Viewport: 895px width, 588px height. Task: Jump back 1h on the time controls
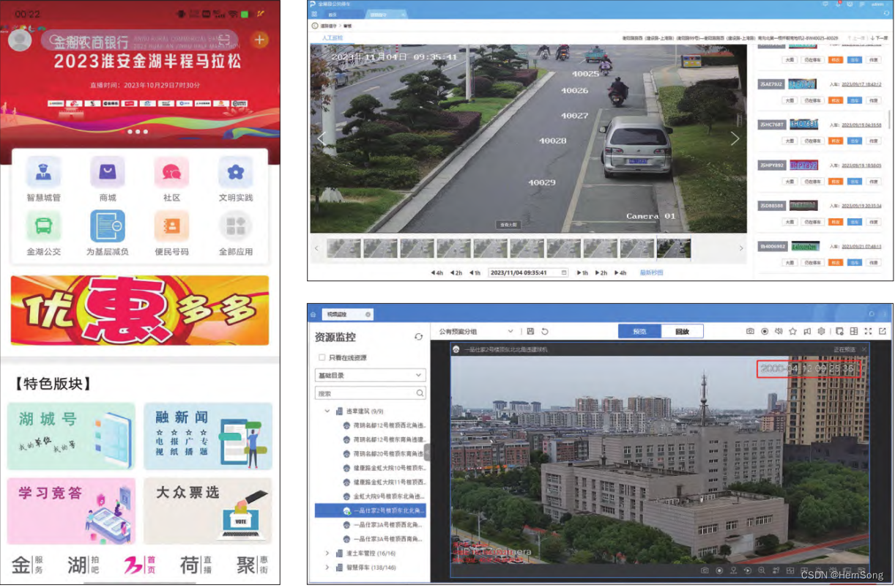475,272
